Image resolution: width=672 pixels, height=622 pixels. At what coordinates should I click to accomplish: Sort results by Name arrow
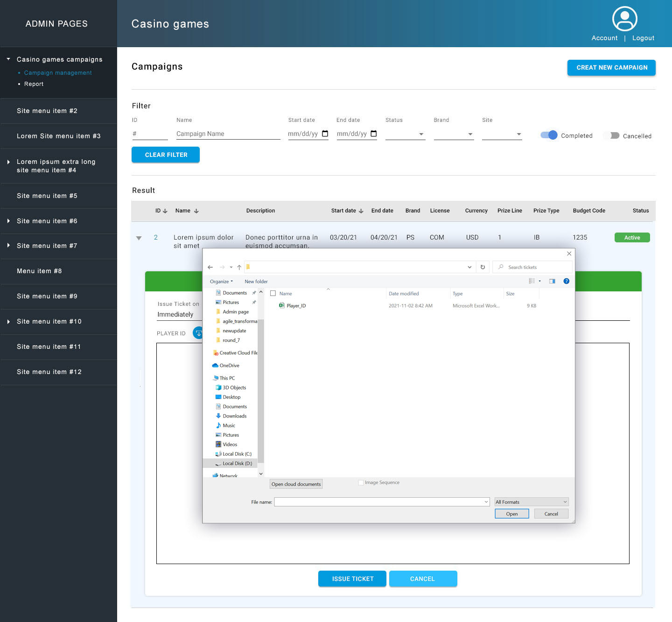pyautogui.click(x=196, y=211)
